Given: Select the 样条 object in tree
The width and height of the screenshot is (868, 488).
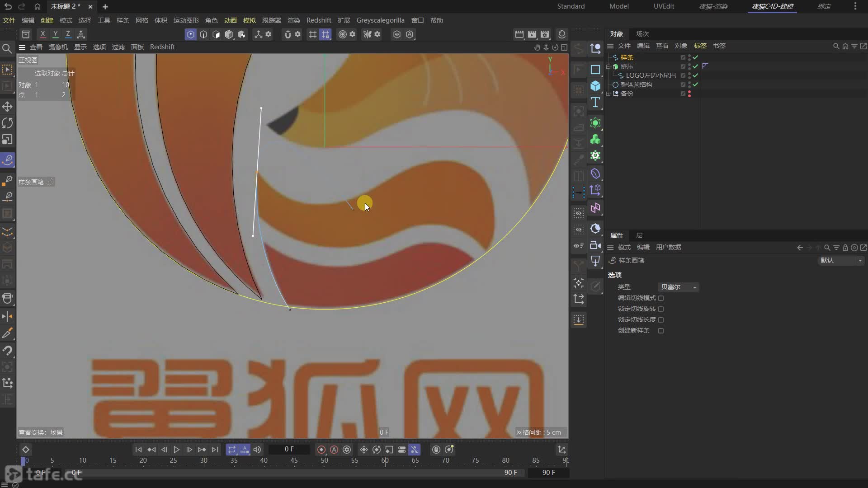Looking at the screenshot, I should pos(627,57).
